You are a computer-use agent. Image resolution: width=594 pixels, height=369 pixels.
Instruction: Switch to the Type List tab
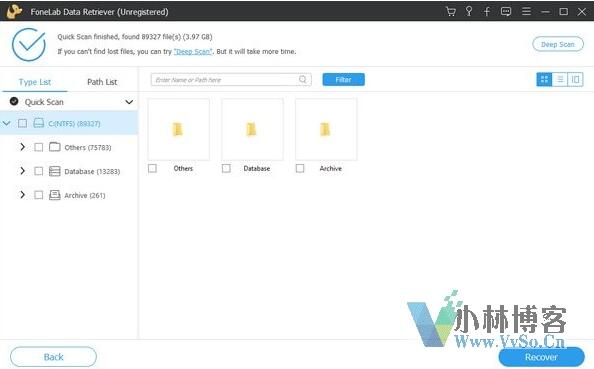[x=34, y=82]
